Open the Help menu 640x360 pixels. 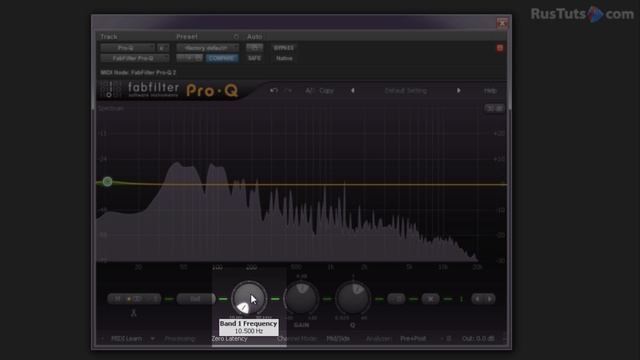490,91
